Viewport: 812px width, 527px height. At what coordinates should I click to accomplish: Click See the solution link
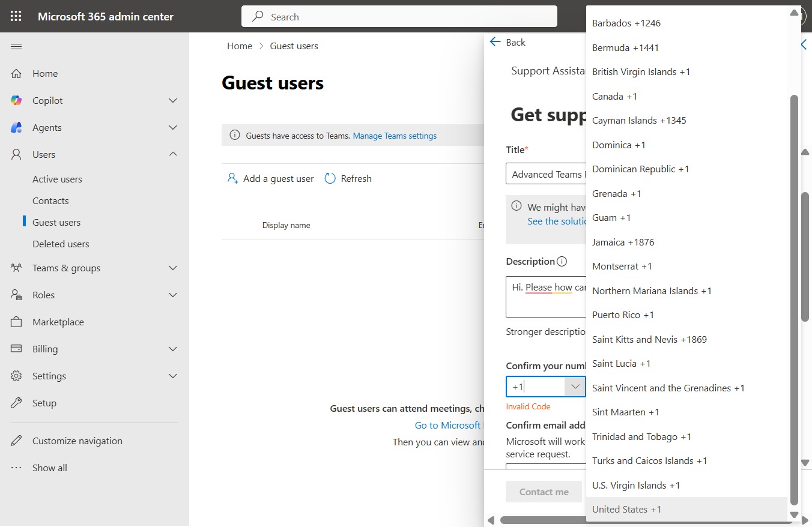coord(556,221)
